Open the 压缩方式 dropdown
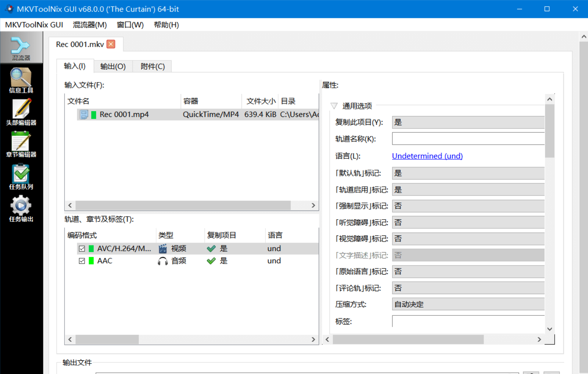This screenshot has height=374, width=588. [468, 305]
